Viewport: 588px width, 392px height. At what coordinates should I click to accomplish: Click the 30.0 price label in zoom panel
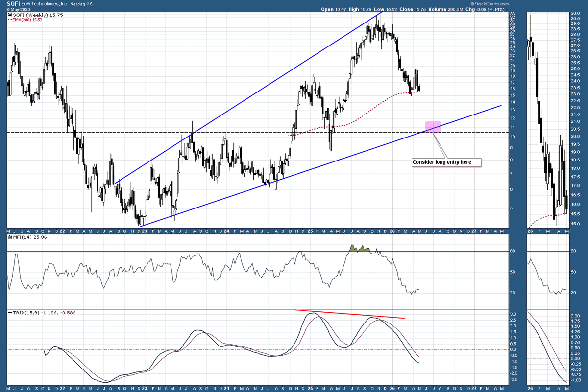pyautogui.click(x=576, y=15)
